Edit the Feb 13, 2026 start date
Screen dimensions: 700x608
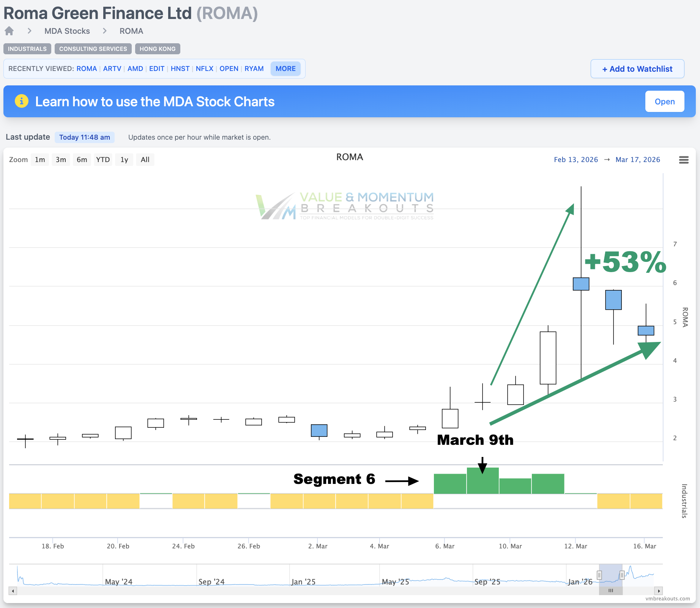click(x=576, y=160)
